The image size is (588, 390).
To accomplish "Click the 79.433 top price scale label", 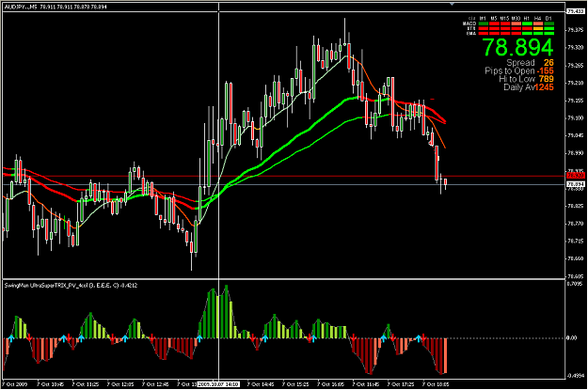I will pos(575,11).
